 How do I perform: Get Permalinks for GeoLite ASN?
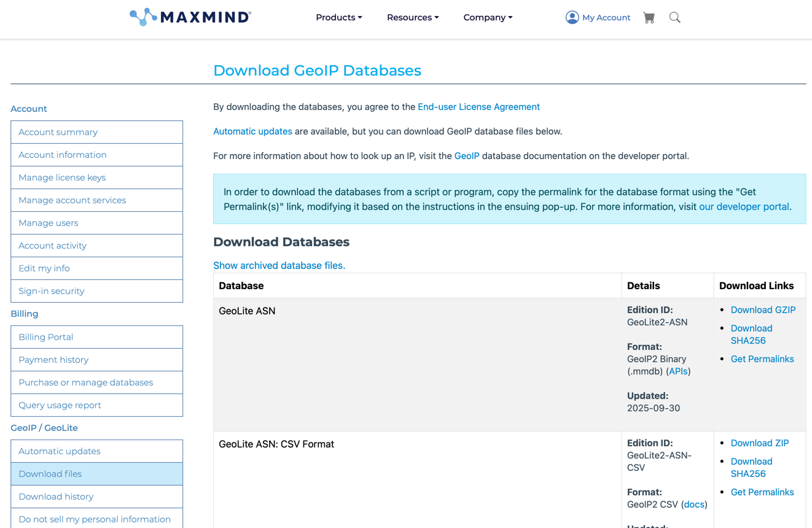pos(762,359)
